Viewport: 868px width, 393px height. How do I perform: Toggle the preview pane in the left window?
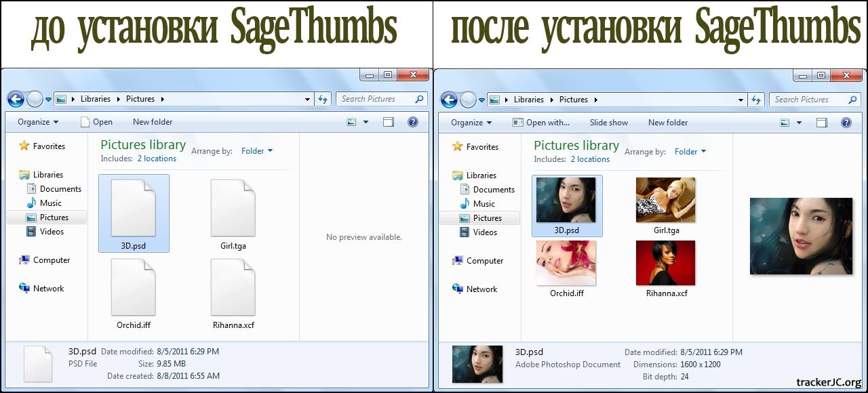click(x=389, y=122)
